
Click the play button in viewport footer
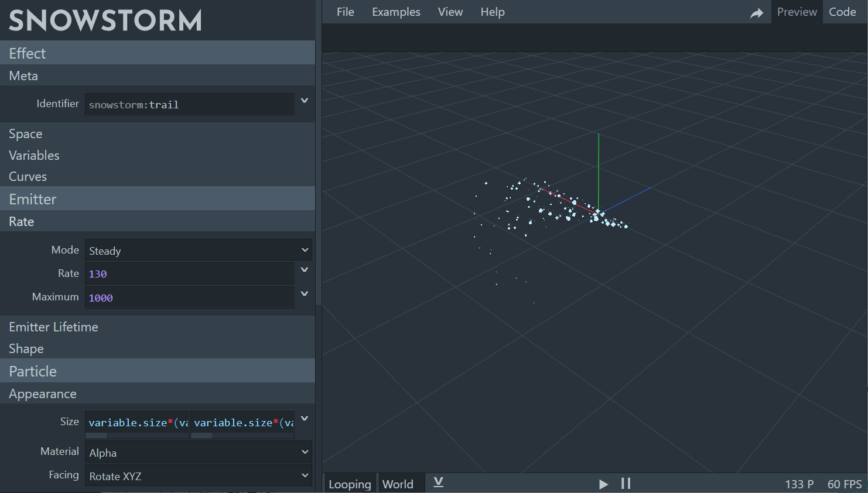tap(603, 484)
